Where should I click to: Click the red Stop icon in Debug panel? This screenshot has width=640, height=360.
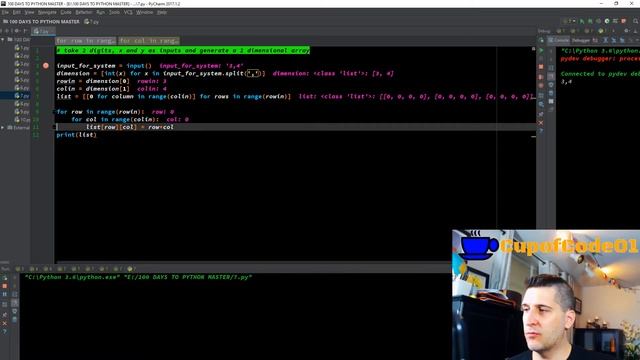tap(541, 67)
